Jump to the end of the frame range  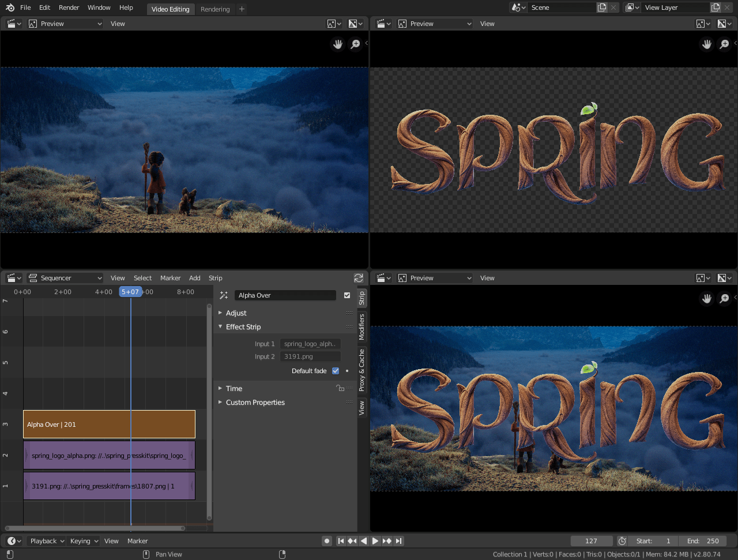pyautogui.click(x=397, y=541)
